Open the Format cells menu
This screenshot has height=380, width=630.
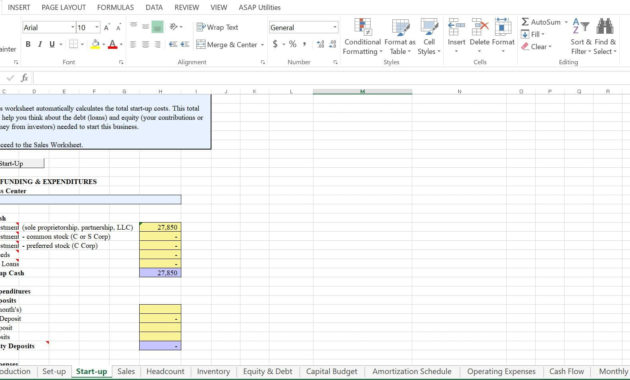point(503,36)
